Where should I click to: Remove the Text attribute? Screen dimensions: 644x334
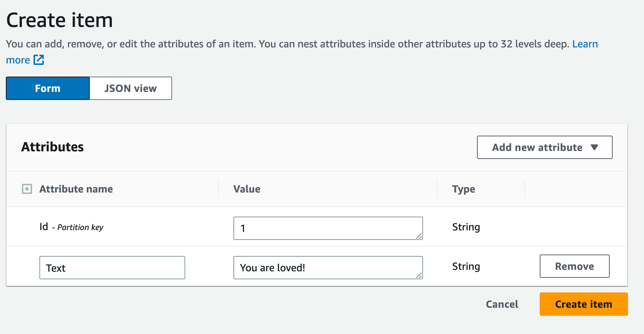[x=574, y=266]
